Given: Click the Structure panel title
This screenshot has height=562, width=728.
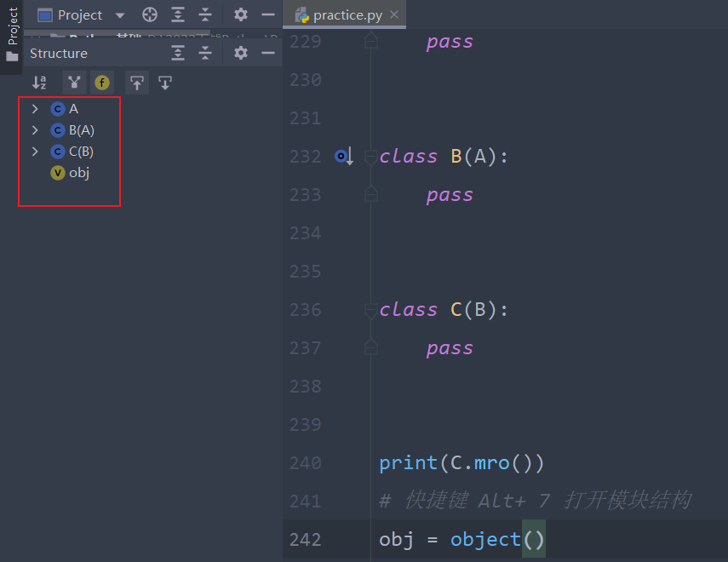Looking at the screenshot, I should click(x=59, y=54).
